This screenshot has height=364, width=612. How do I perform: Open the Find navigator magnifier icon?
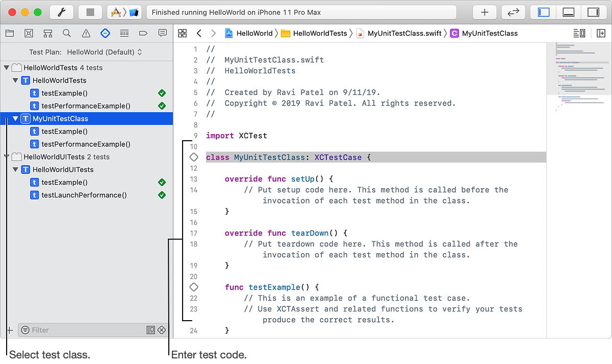tap(67, 33)
